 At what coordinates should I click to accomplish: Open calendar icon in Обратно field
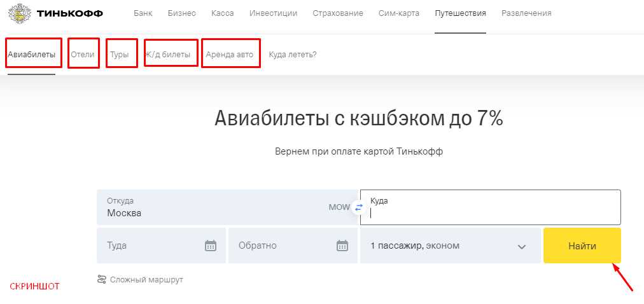[342, 245]
